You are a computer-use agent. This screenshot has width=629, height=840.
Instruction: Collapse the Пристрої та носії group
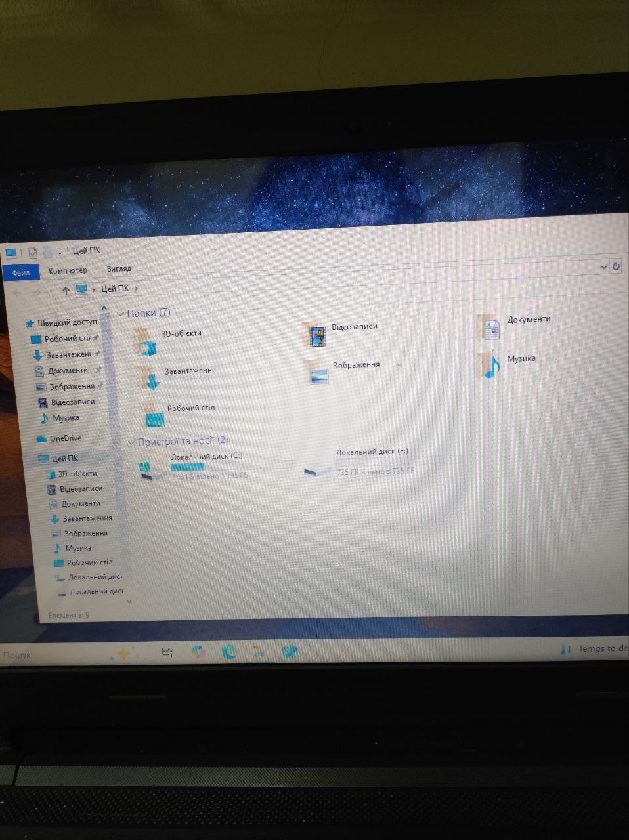[x=131, y=442]
